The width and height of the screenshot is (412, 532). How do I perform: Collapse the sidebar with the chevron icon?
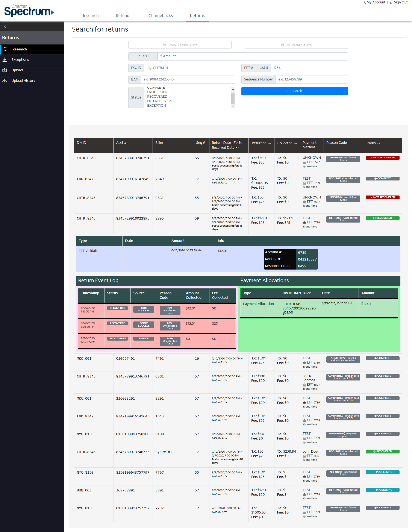pyautogui.click(x=5, y=26)
